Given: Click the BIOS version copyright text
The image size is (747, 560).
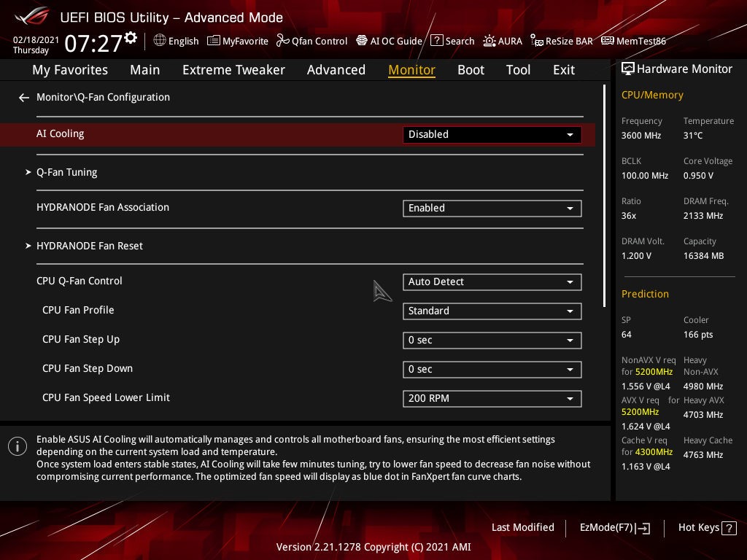Looking at the screenshot, I should [373, 547].
